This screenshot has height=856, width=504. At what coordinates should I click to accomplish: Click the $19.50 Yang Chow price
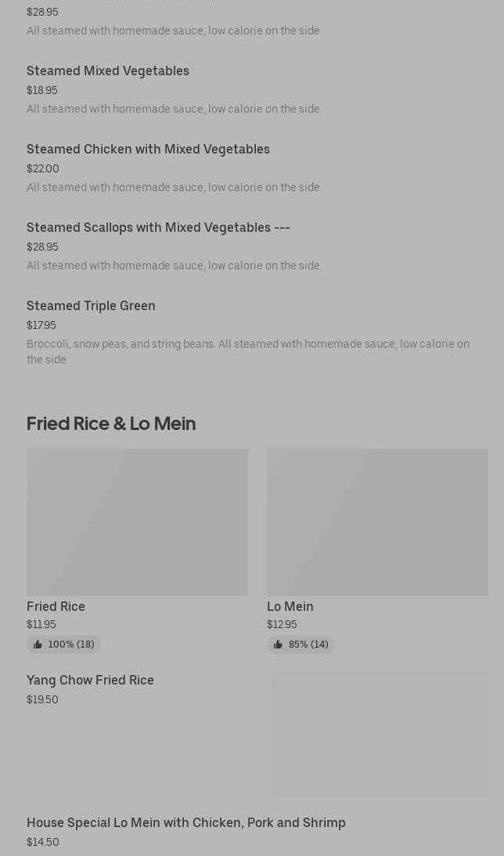42,699
